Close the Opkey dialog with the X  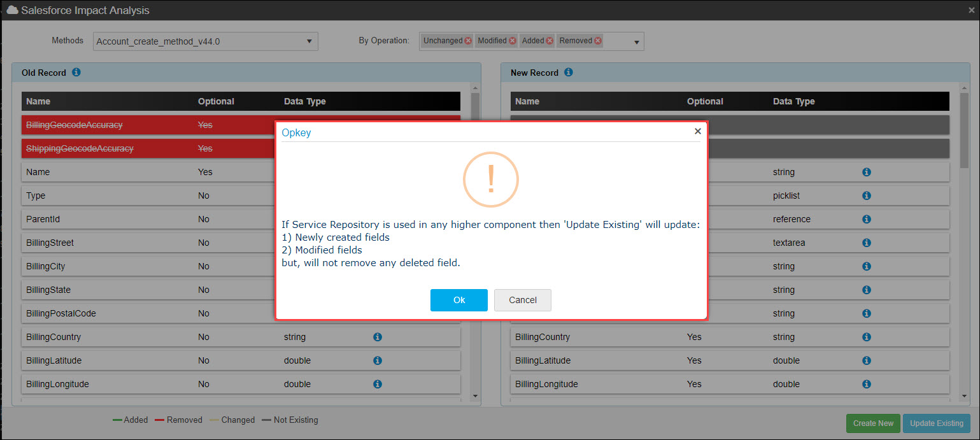[x=697, y=131]
